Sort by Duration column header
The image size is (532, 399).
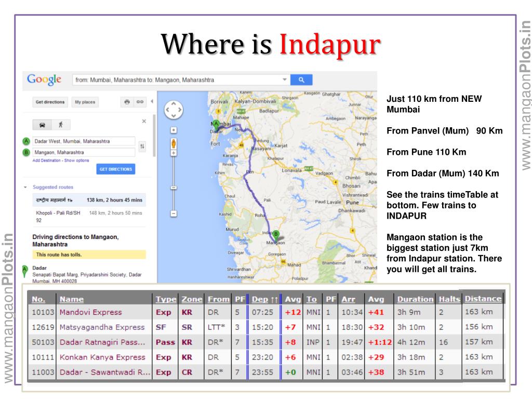[415, 299]
